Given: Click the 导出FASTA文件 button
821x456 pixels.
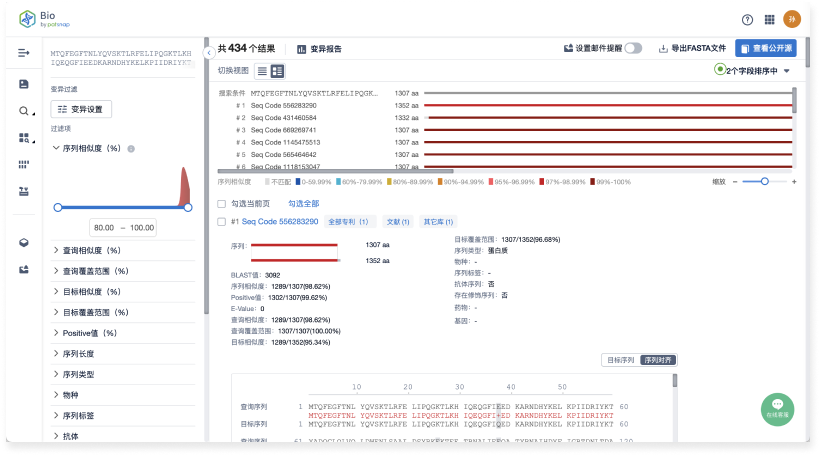Looking at the screenshot, I should [x=692, y=48].
